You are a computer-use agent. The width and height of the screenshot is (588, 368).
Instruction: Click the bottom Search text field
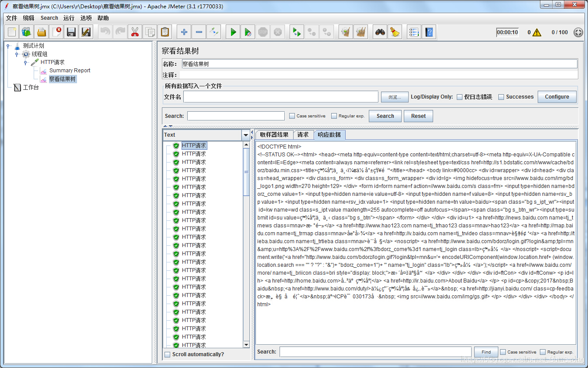(x=376, y=352)
